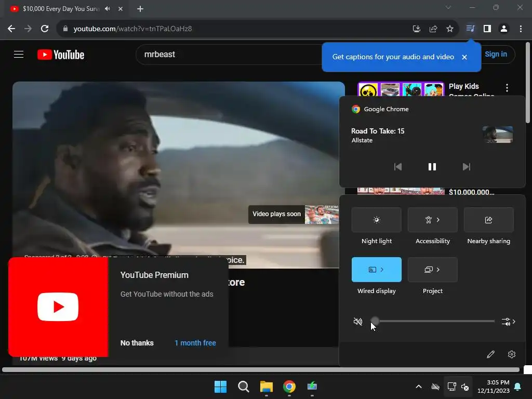The image size is (532, 399).
Task: Open Chrome side panel
Action: click(x=487, y=29)
